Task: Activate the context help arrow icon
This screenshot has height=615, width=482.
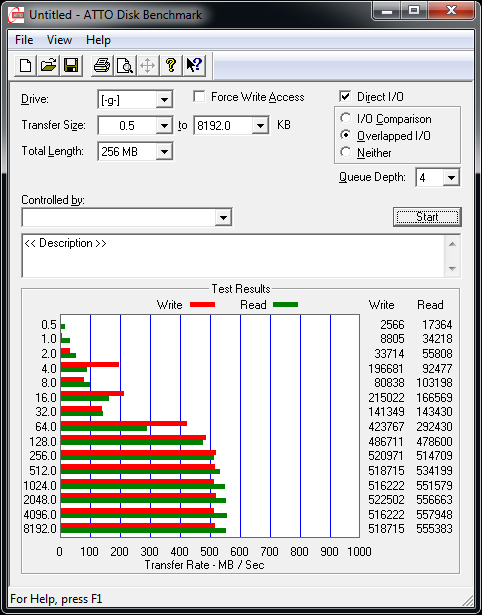Action: pos(194,65)
